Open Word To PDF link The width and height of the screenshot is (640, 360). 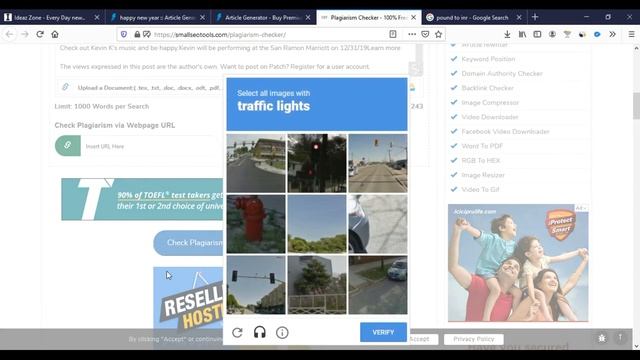(x=482, y=146)
